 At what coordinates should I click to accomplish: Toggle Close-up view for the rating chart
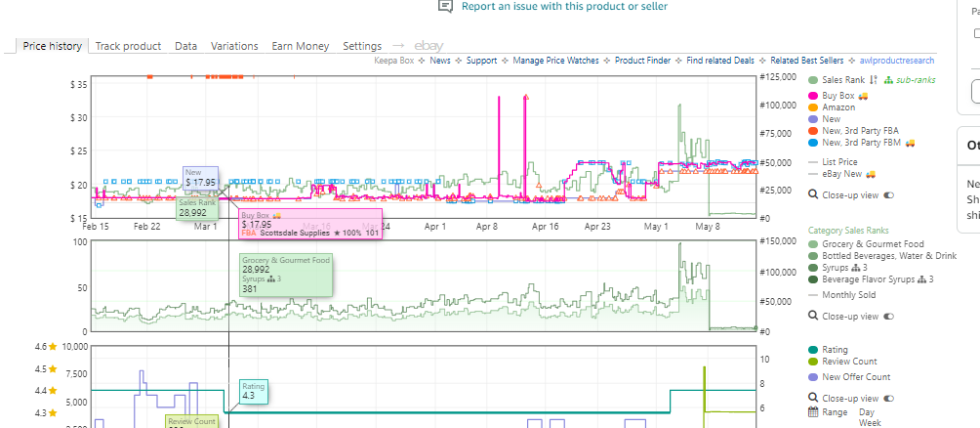pyautogui.click(x=889, y=399)
